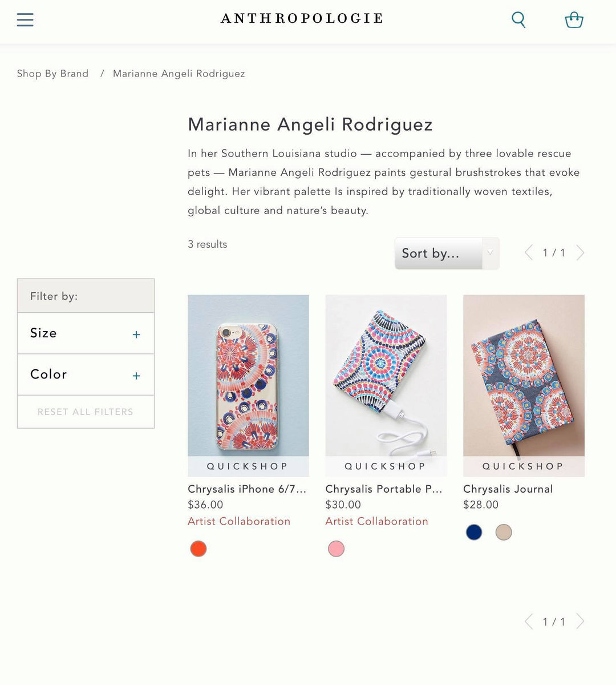Go to next page arrow at top
The width and height of the screenshot is (616, 685).
pos(580,252)
